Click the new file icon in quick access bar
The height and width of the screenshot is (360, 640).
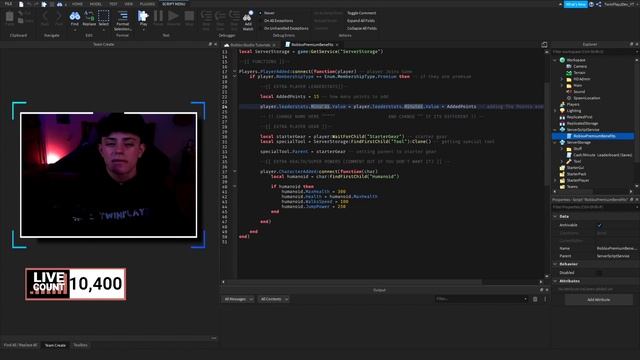(x=21, y=4)
